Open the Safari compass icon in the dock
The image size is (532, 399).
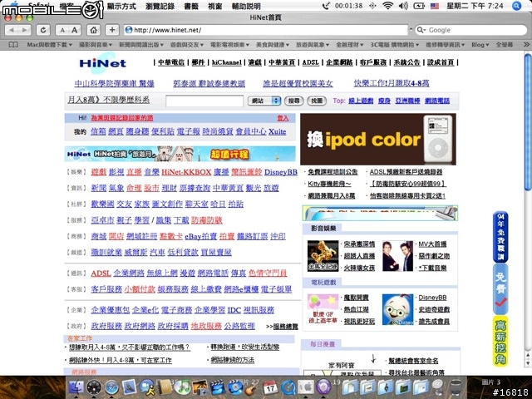(x=111, y=387)
